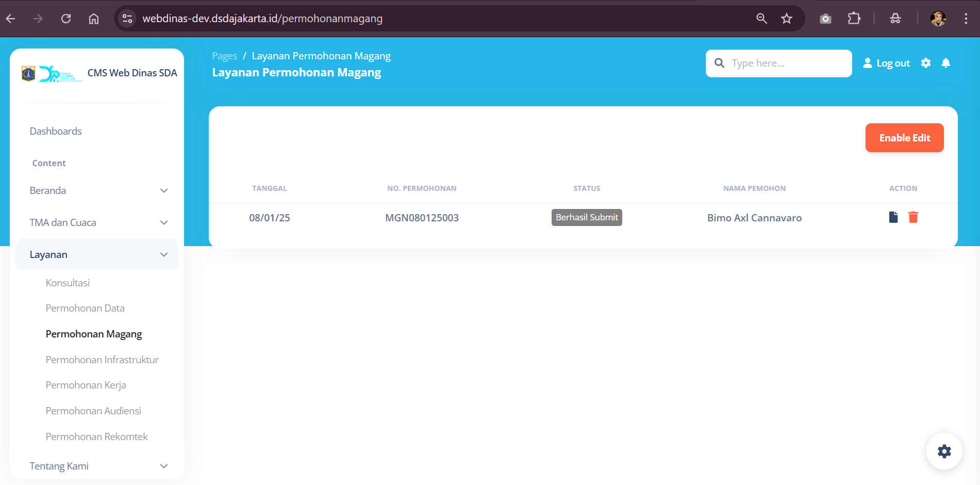The image size is (980, 485).
Task: Click the Pages breadcrumb link
Action: point(224,56)
